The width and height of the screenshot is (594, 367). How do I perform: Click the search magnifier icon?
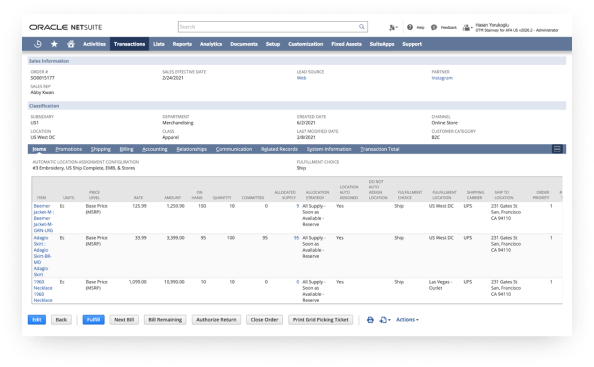coord(362,27)
